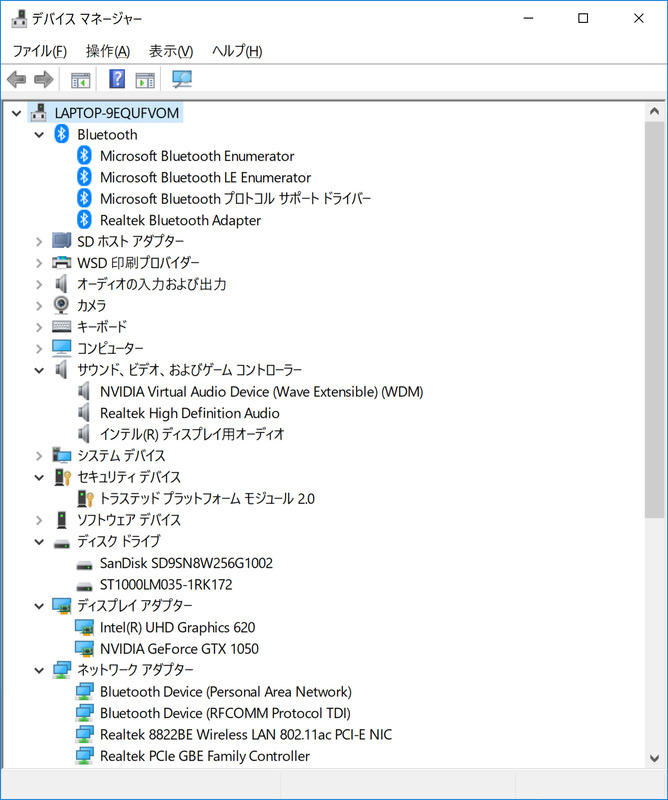Click the drive icon beside SanDisk SD9SN8W256G1002

click(x=84, y=565)
